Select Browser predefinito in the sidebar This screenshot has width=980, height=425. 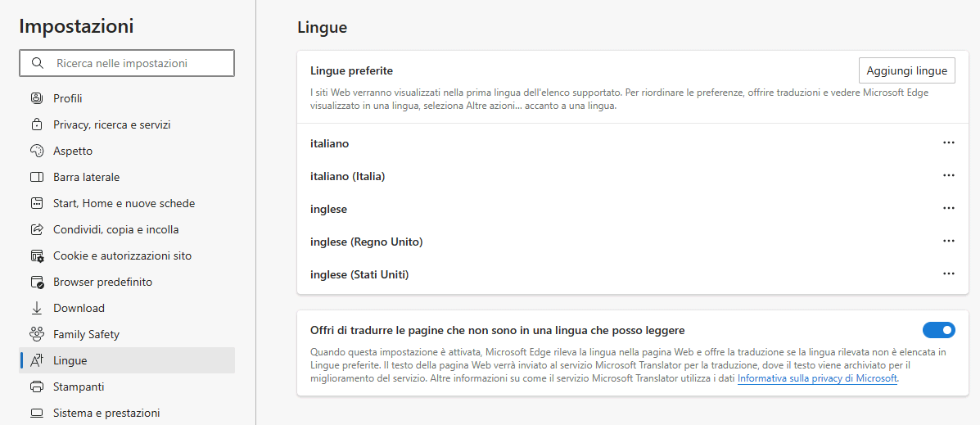click(102, 282)
